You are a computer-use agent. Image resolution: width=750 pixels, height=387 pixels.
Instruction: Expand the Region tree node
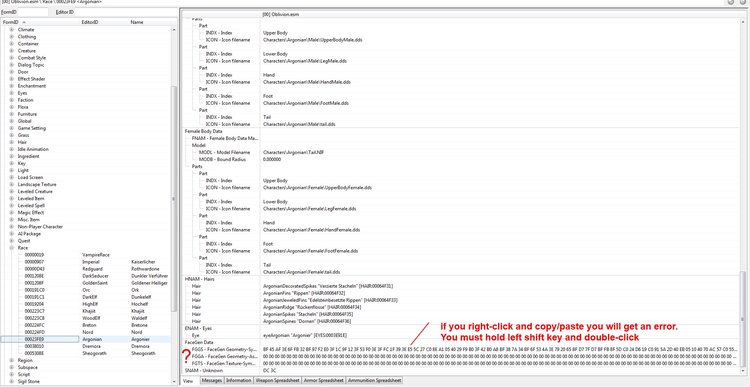click(x=11, y=360)
